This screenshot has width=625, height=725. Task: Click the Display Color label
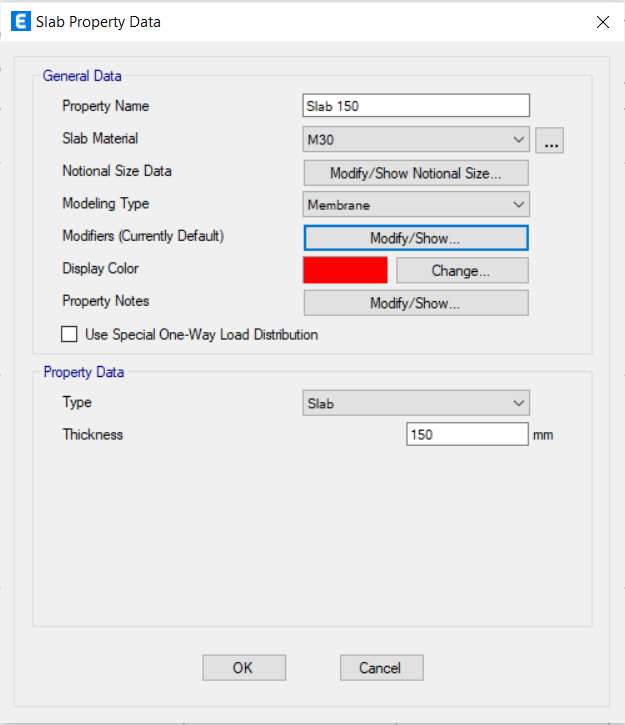[x=101, y=269]
